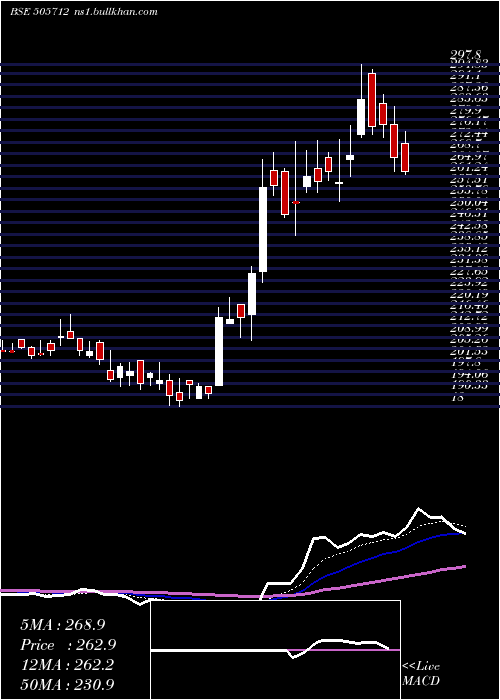This screenshot has height=700, width=500.
Task: Select the Price : 262.9 readout
Action: pyautogui.click(x=68, y=645)
